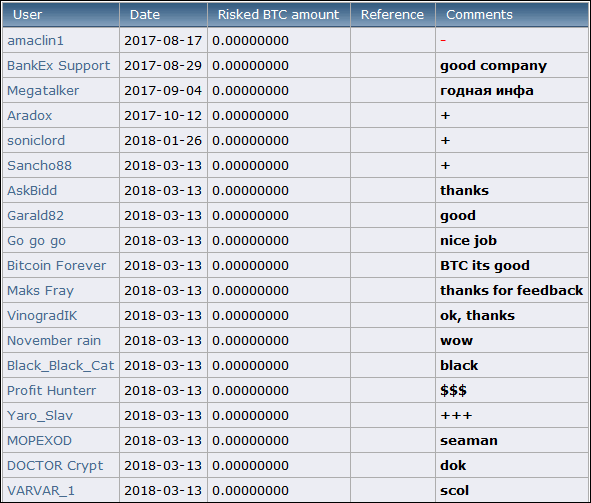591x503 pixels.
Task: Open Sancho88 profile link
Action: pyautogui.click(x=39, y=165)
